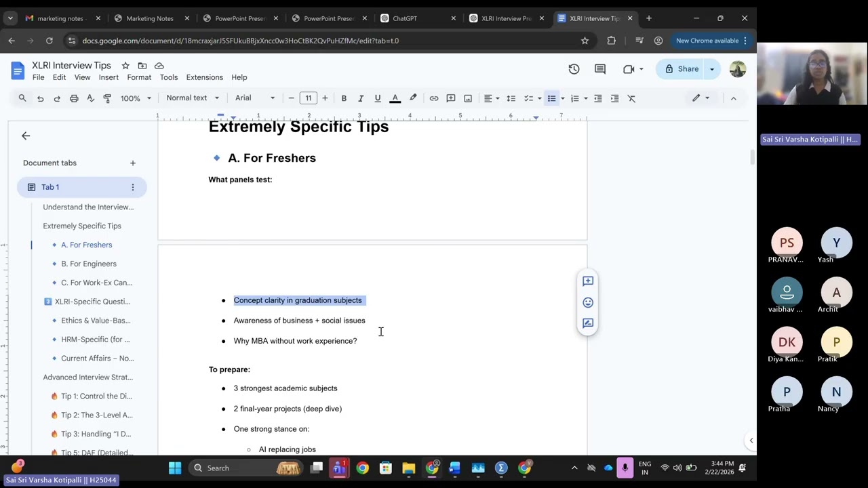
Task: Open the Format menu
Action: click(139, 77)
